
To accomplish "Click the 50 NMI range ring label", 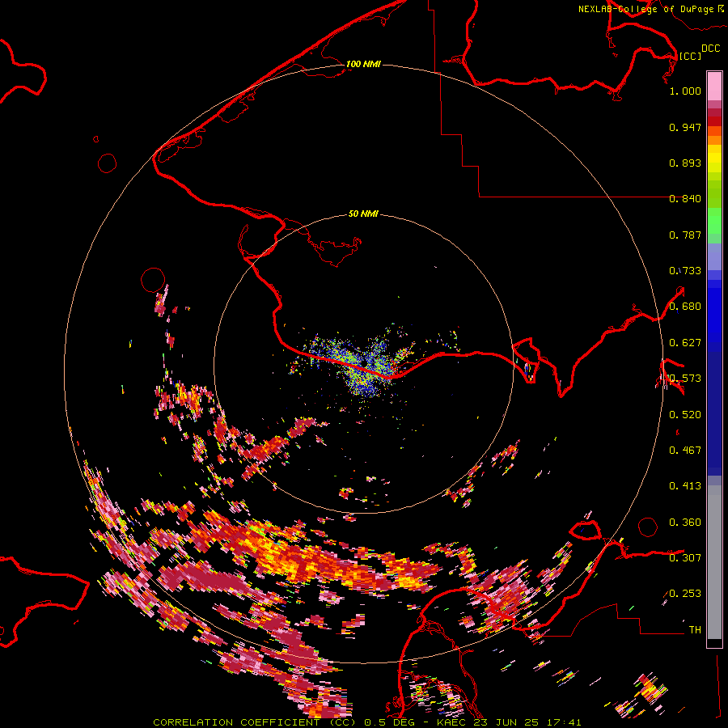I will click(x=363, y=214).
